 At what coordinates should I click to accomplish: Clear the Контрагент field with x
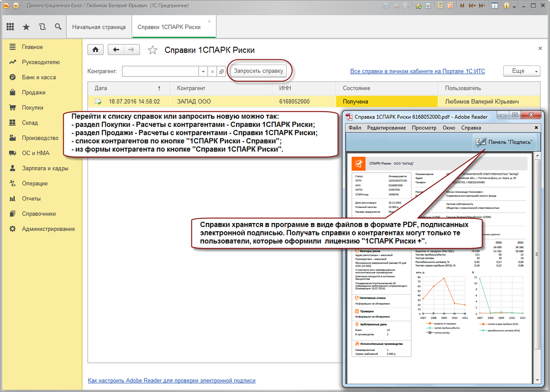point(212,71)
